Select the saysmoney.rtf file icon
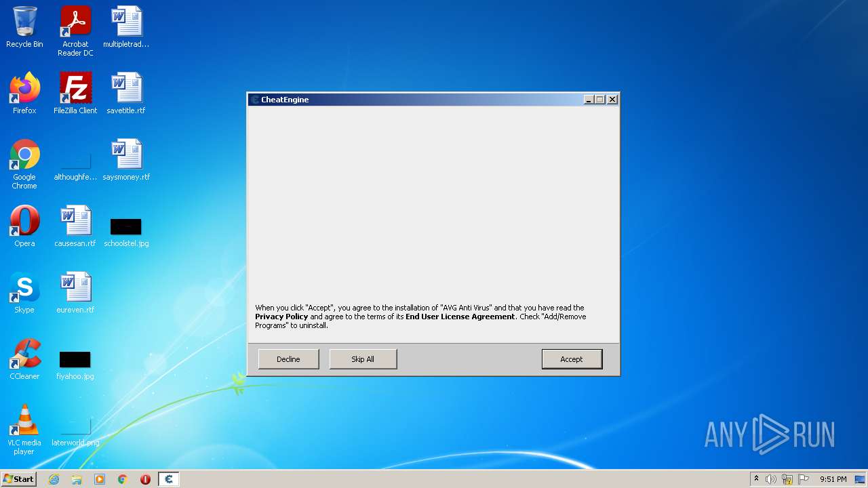The image size is (868, 488). pyautogui.click(x=126, y=160)
